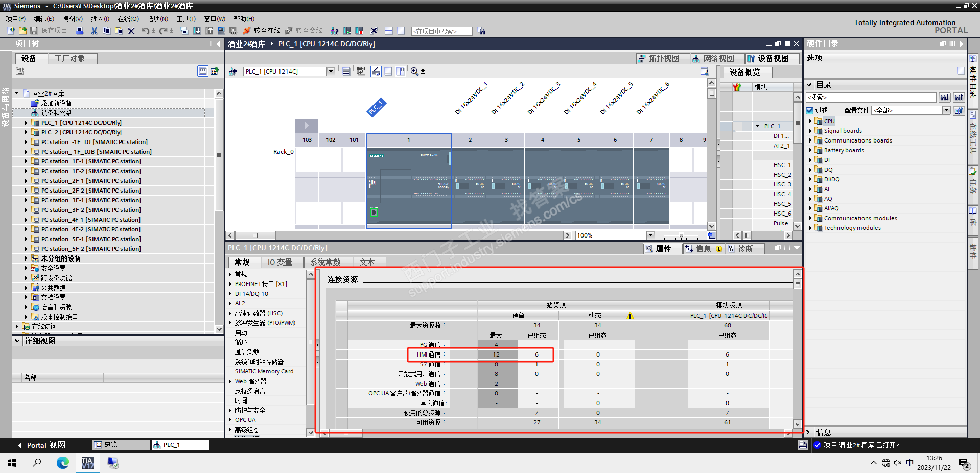Click the search-in-project binoculars icon

(x=481, y=31)
